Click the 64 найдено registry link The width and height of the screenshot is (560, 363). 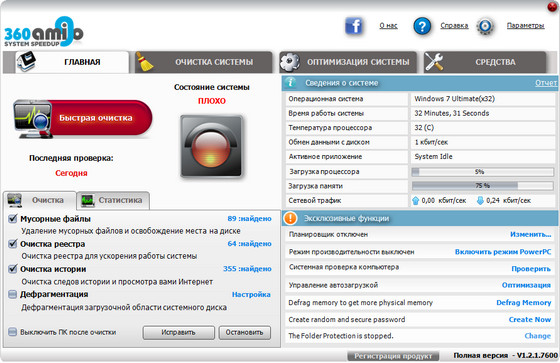[249, 244]
